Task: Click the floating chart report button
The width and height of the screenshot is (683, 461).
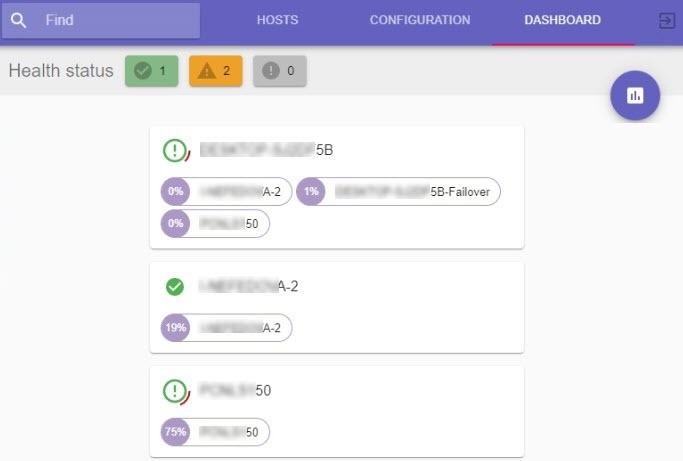Action: coord(634,96)
